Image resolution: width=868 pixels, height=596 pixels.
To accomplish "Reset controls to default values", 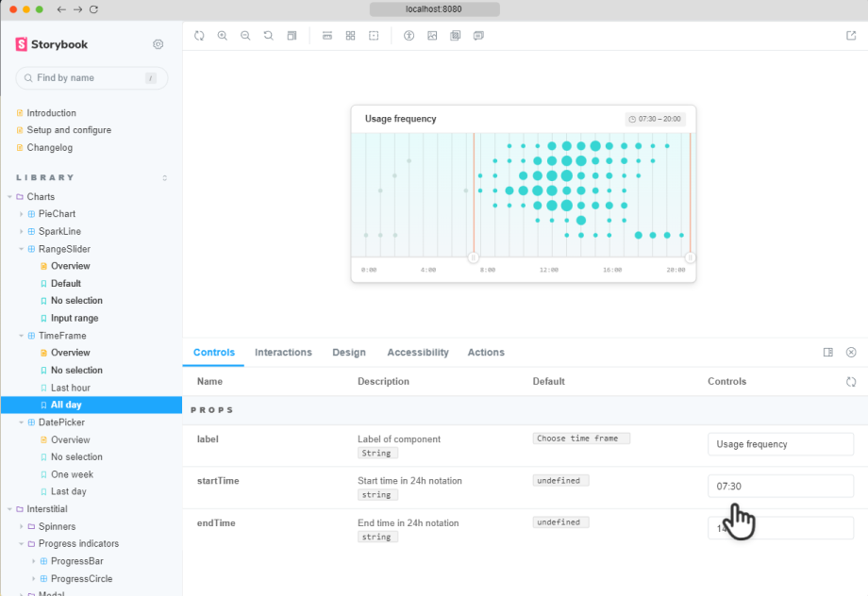I will click(x=851, y=382).
